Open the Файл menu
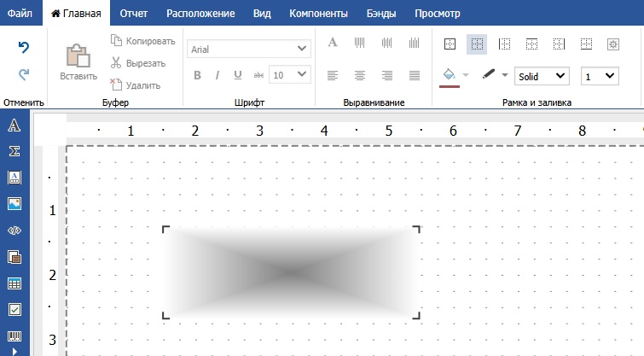 coord(20,14)
